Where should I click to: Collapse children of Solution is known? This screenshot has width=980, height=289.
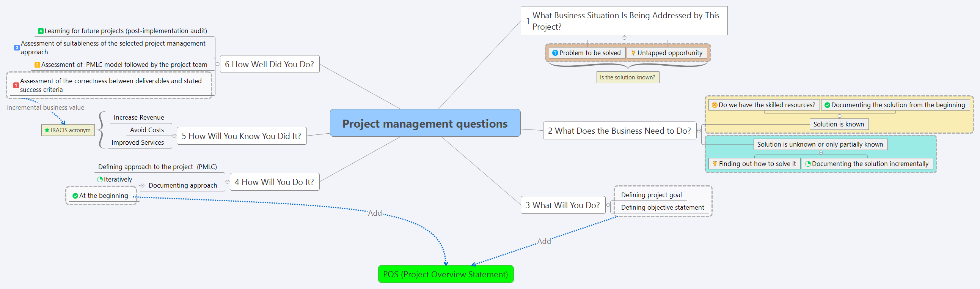[839, 116]
